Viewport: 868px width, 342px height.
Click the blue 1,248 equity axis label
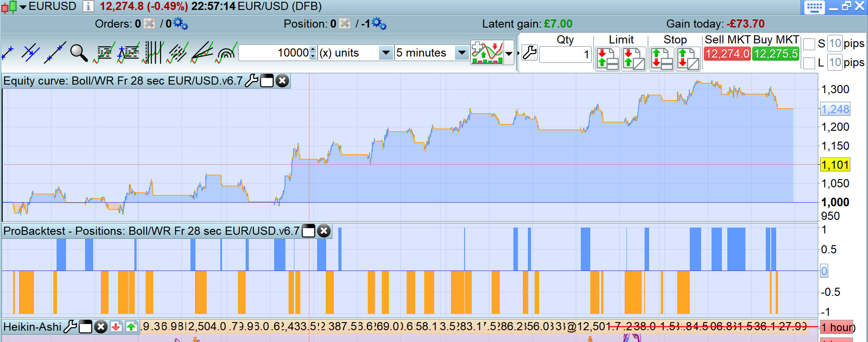coord(835,109)
